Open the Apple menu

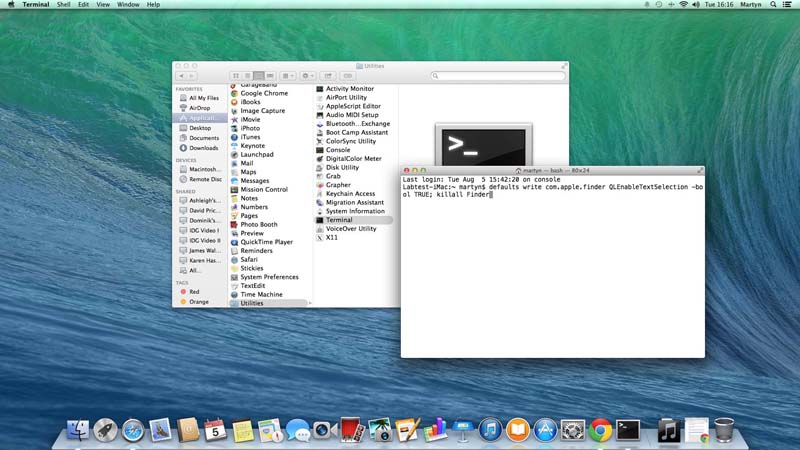click(11, 4)
